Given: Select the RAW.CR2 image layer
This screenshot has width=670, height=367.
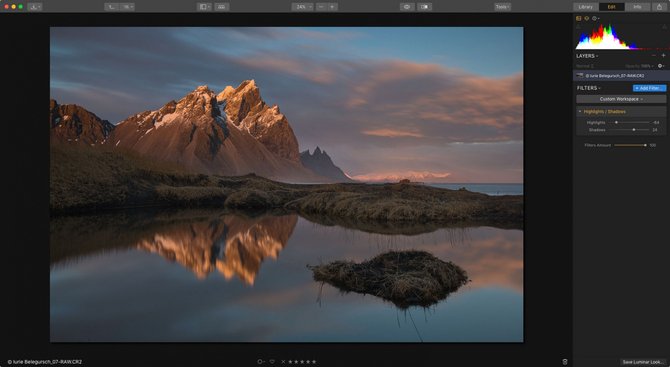Looking at the screenshot, I should pos(621,76).
